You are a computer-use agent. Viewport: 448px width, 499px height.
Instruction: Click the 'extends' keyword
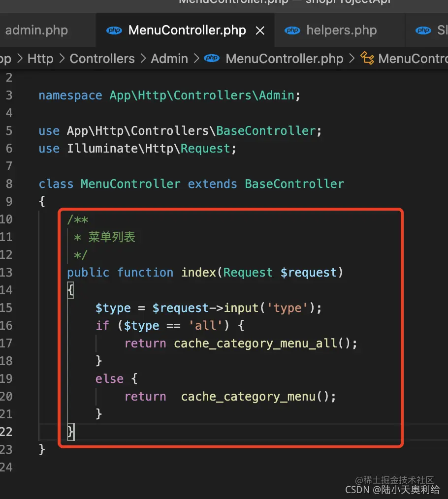[212, 184]
